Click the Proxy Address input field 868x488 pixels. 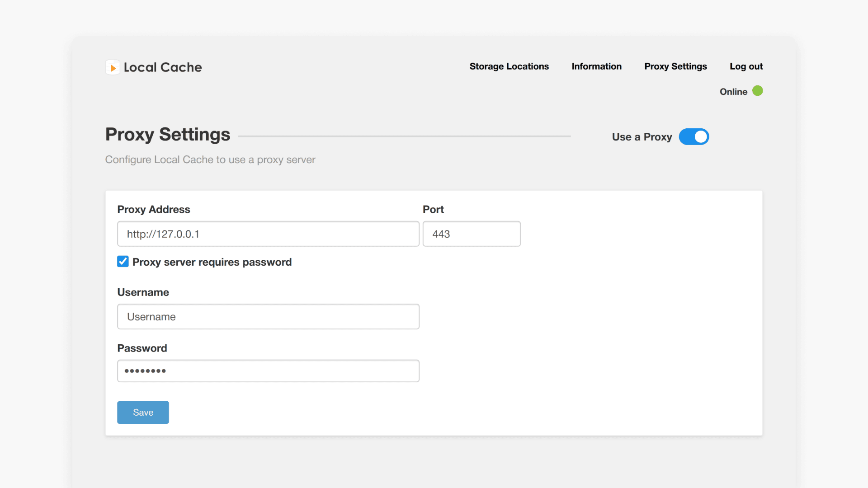(268, 234)
